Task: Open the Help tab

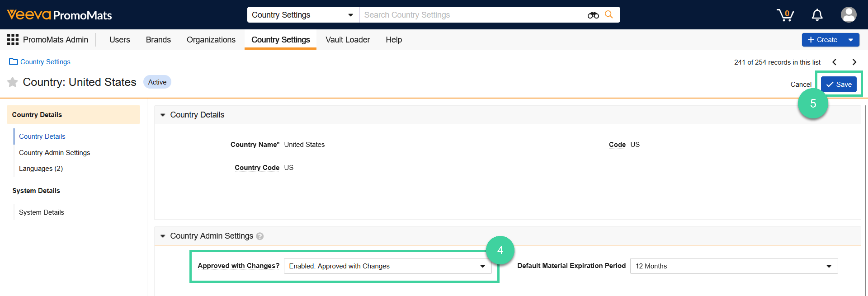Action: [394, 40]
